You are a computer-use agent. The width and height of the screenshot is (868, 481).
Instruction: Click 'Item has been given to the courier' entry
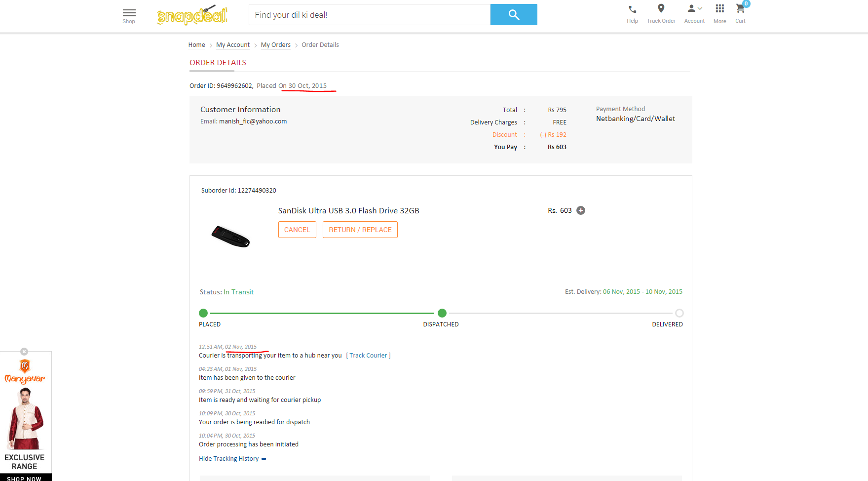point(247,378)
